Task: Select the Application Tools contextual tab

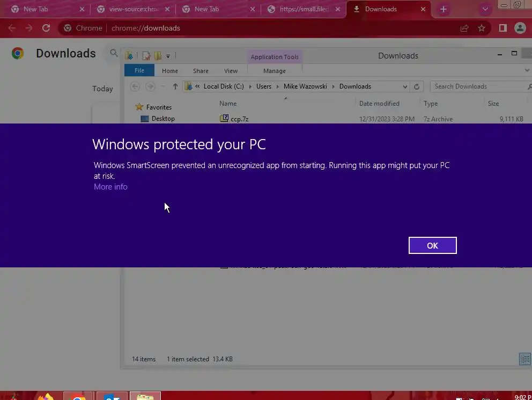Action: [275, 57]
